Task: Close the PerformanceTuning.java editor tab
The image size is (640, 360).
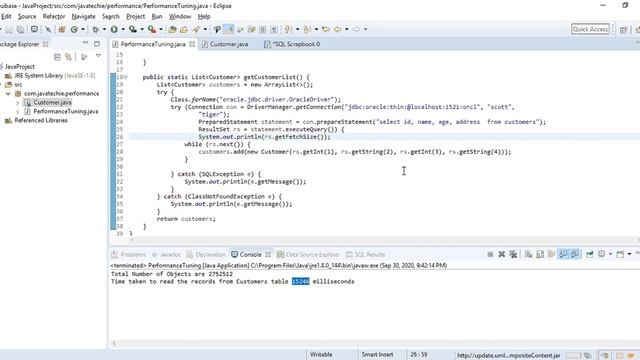Action: 192,44
